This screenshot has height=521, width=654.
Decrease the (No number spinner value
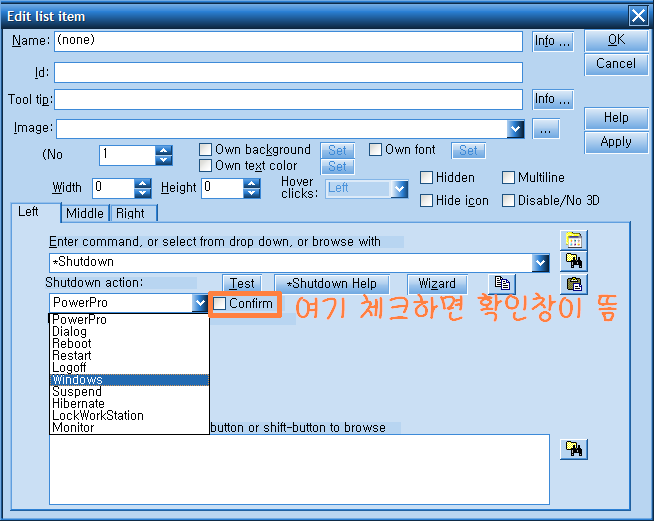coord(164,160)
